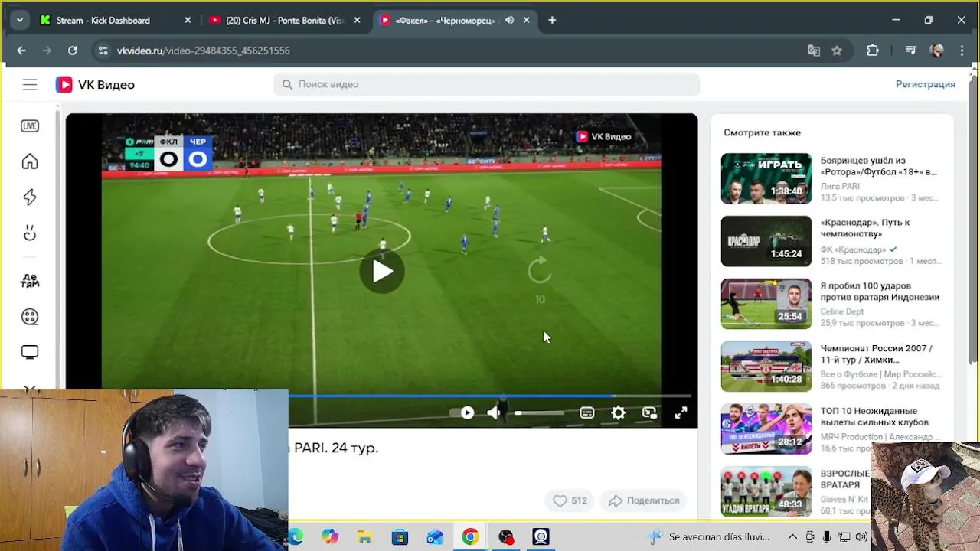Image resolution: width=980 pixels, height=551 pixels.
Task: Open OBS Studio from the taskbar
Action: click(x=505, y=537)
